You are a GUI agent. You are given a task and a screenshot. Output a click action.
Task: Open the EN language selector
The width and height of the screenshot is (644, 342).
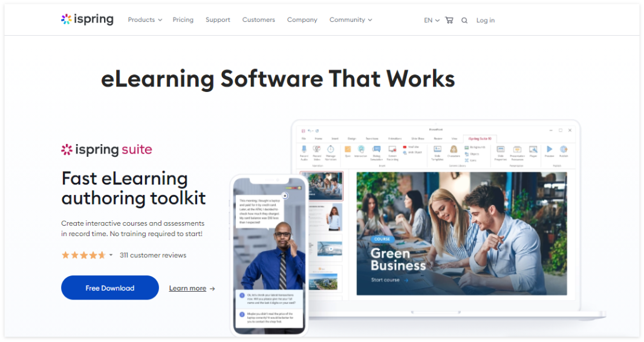[432, 20]
